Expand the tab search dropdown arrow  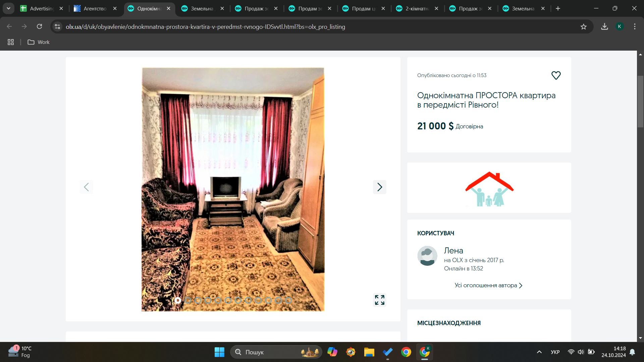[x=8, y=8]
